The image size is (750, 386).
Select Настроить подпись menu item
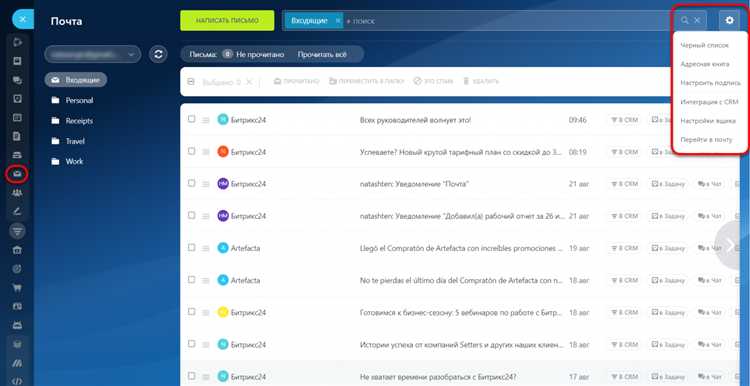[x=710, y=83]
